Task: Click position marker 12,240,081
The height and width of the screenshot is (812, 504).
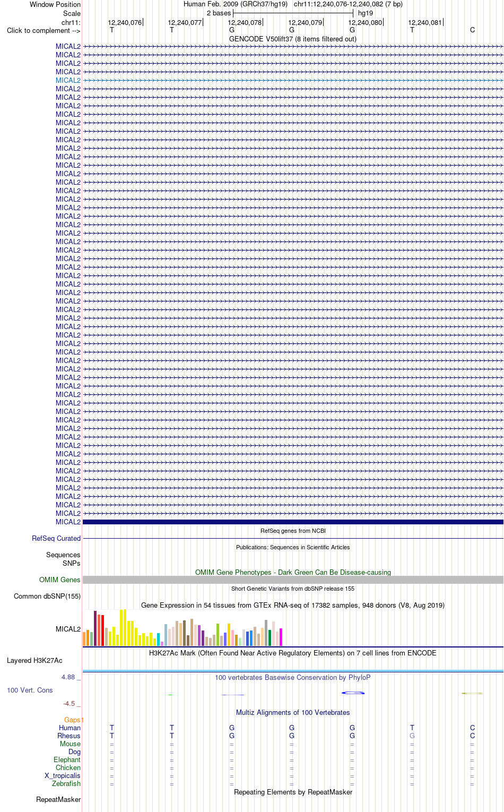Action: (425, 23)
